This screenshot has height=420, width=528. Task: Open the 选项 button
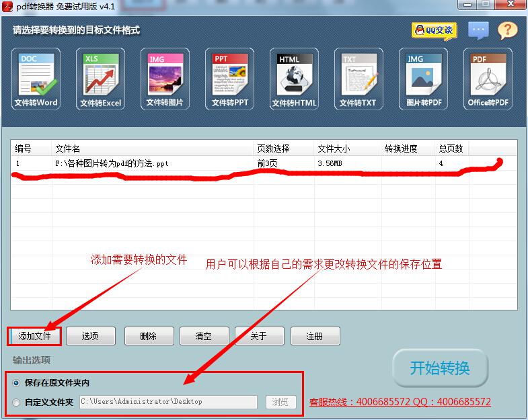click(x=91, y=336)
